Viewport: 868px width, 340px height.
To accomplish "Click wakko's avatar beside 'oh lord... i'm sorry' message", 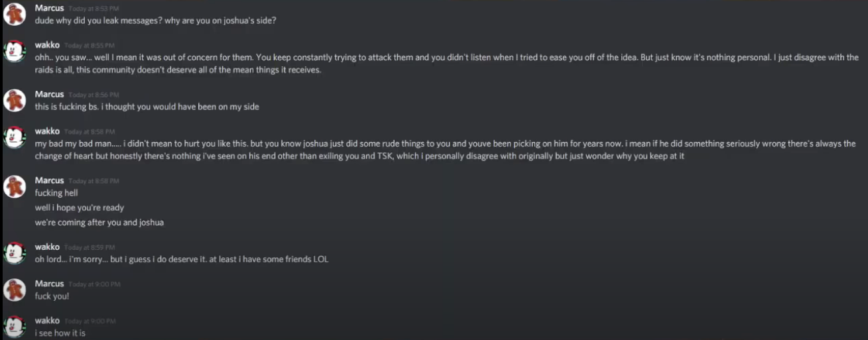I will (x=15, y=253).
